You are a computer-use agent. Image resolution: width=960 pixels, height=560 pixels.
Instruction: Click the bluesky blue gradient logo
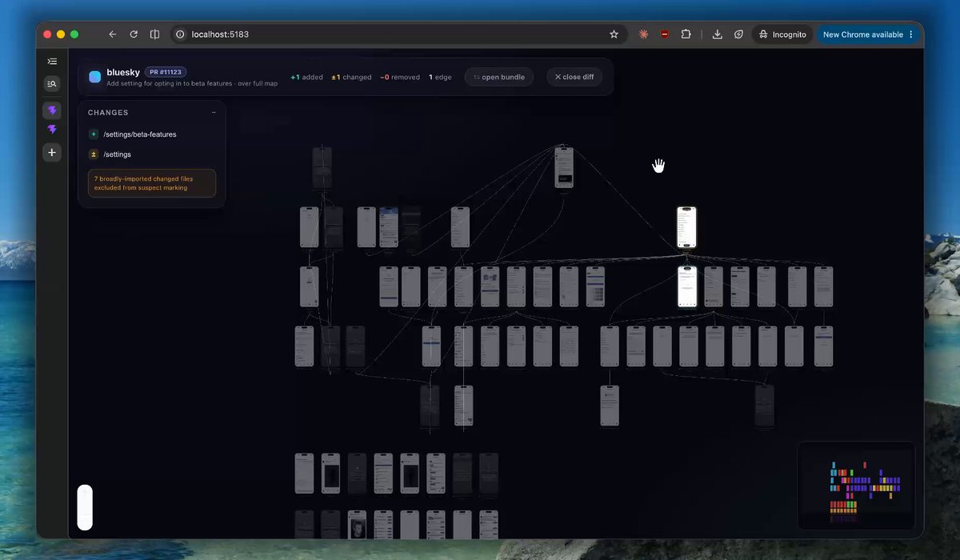(x=95, y=77)
